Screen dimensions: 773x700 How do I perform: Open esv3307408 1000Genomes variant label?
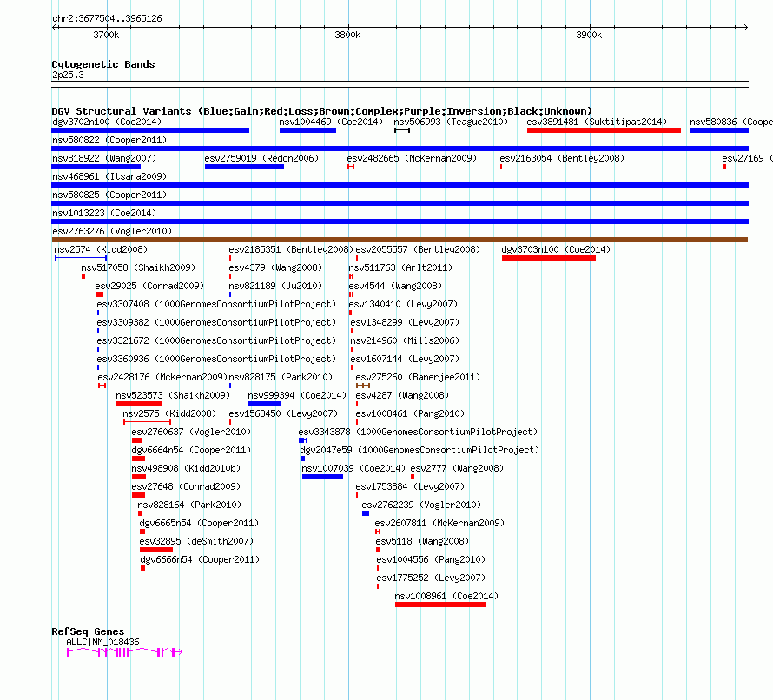[x=216, y=304]
